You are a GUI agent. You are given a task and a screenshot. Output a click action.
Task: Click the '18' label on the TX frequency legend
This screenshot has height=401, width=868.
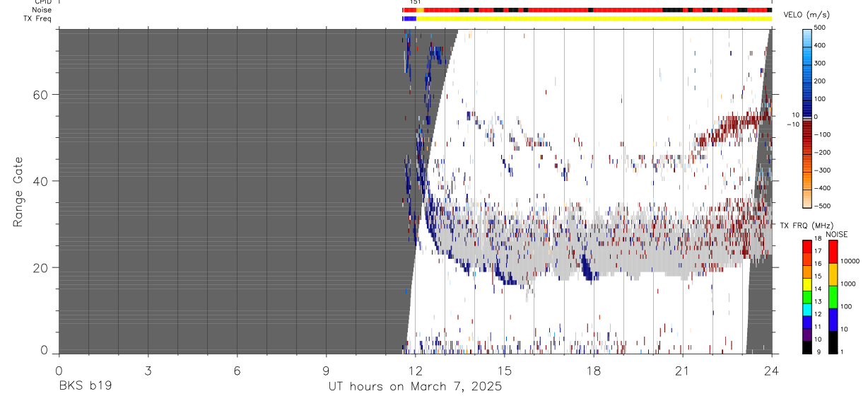click(x=818, y=238)
